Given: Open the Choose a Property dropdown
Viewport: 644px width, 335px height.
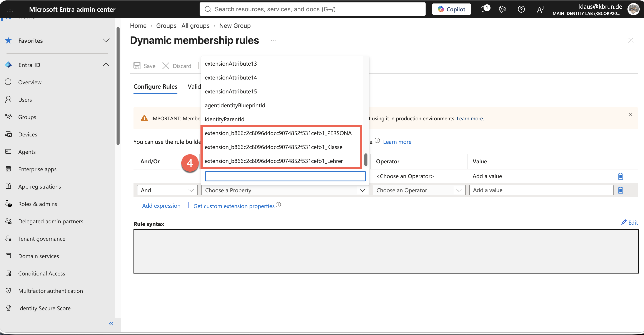Looking at the screenshot, I should 285,190.
